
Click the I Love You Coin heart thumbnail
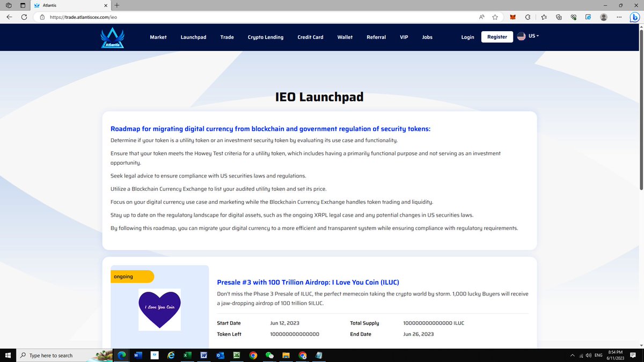click(159, 309)
